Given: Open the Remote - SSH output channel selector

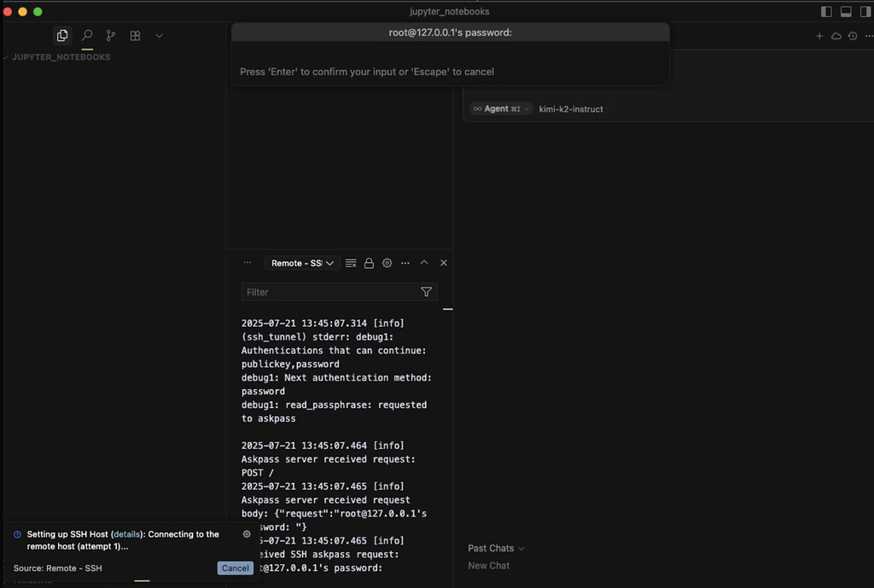Looking at the screenshot, I should (301, 263).
